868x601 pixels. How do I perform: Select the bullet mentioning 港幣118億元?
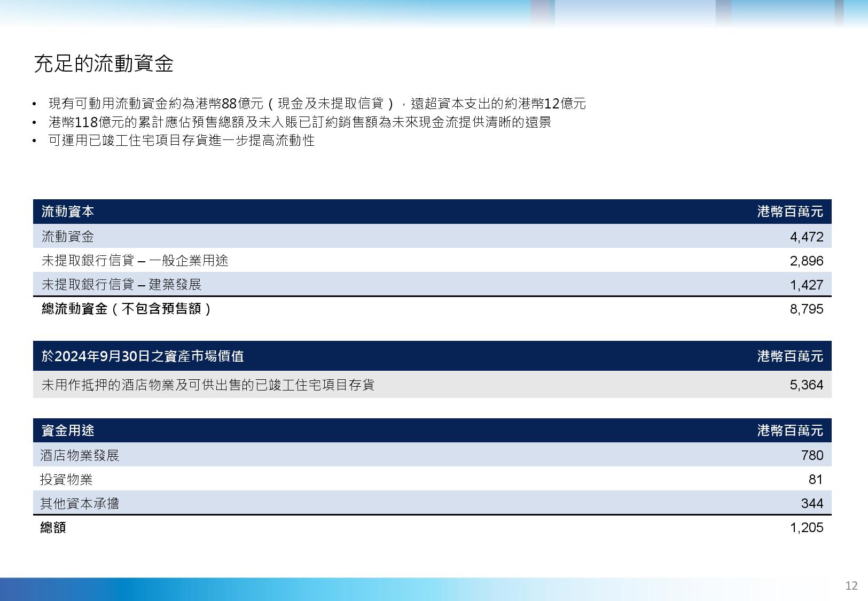(x=300, y=122)
